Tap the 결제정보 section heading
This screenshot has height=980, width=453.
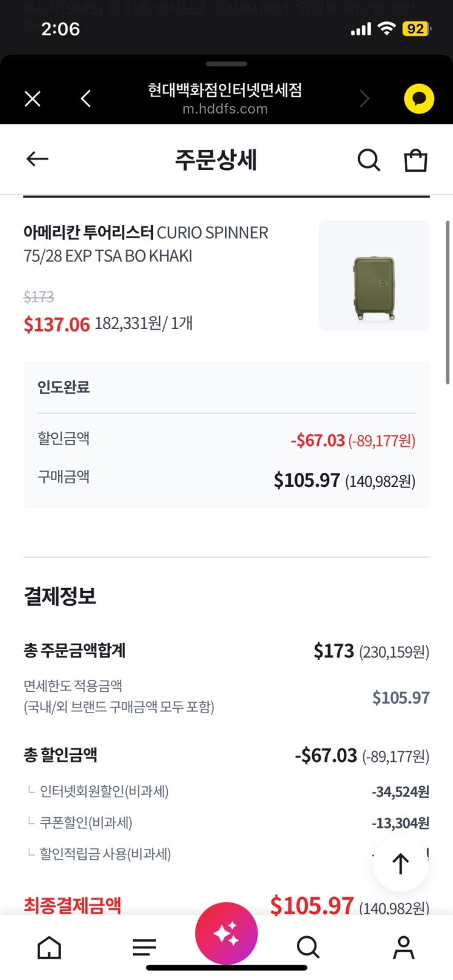[x=60, y=595]
